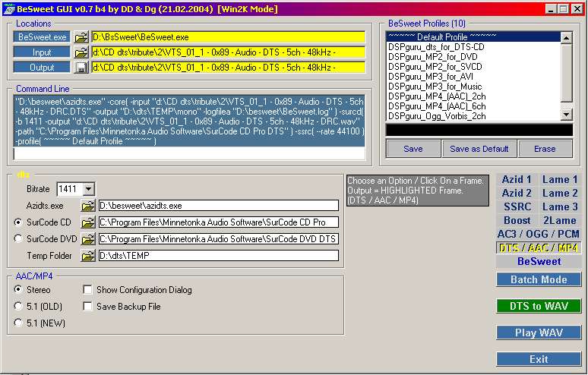Screen dimensions: 588x375
Task: Select SurCode DVD radio button
Action: click(18, 238)
